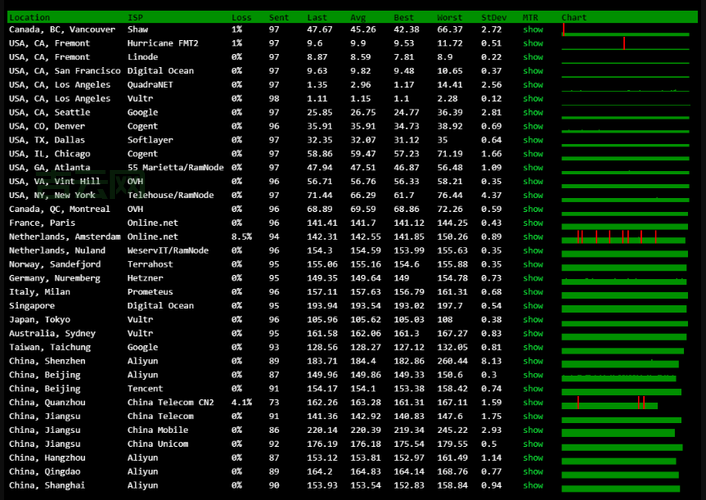Viewport: 706px width, 500px height.
Task: Open MTR show link for Hurricane FMT2 row
Action: [533, 44]
